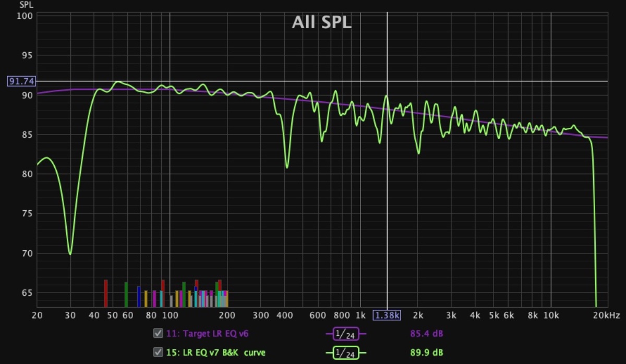Viewport: 626px width, 364px height.
Task: Click the 1.38k cursor frequency readout box
Action: point(387,315)
